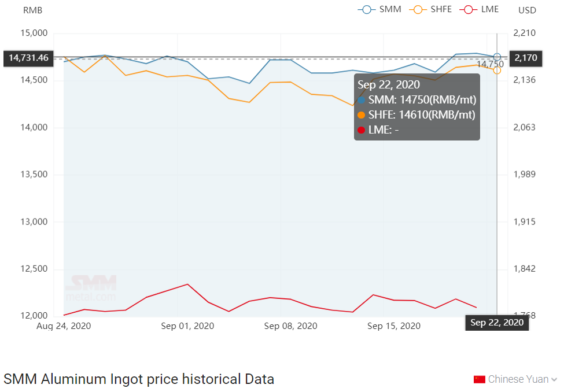Click the Sep 22, 2020 date label on the axis
Screen dimensions: 564x392
[x=497, y=323]
